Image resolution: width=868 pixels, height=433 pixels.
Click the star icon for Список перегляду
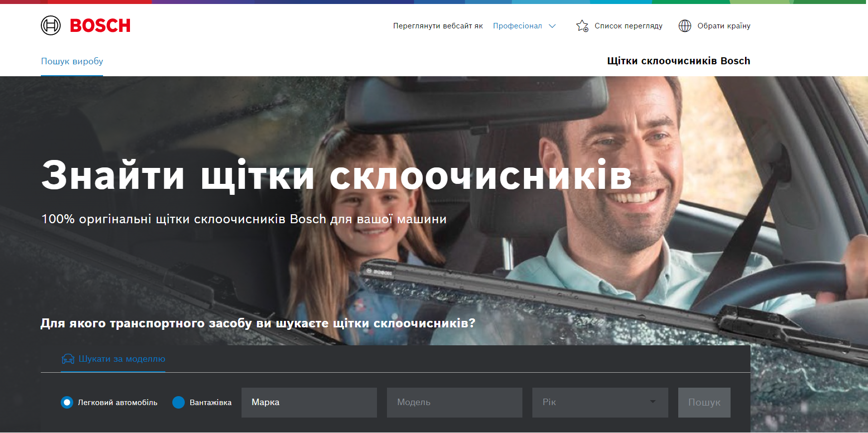(582, 26)
